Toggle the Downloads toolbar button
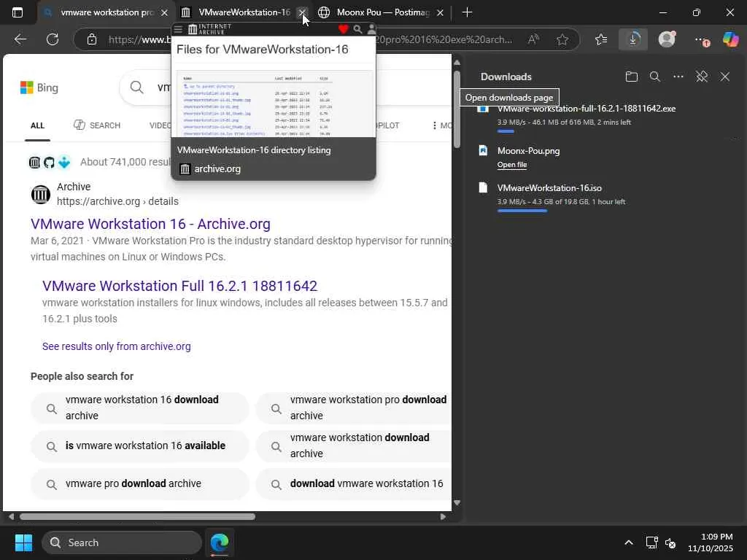 (633, 39)
